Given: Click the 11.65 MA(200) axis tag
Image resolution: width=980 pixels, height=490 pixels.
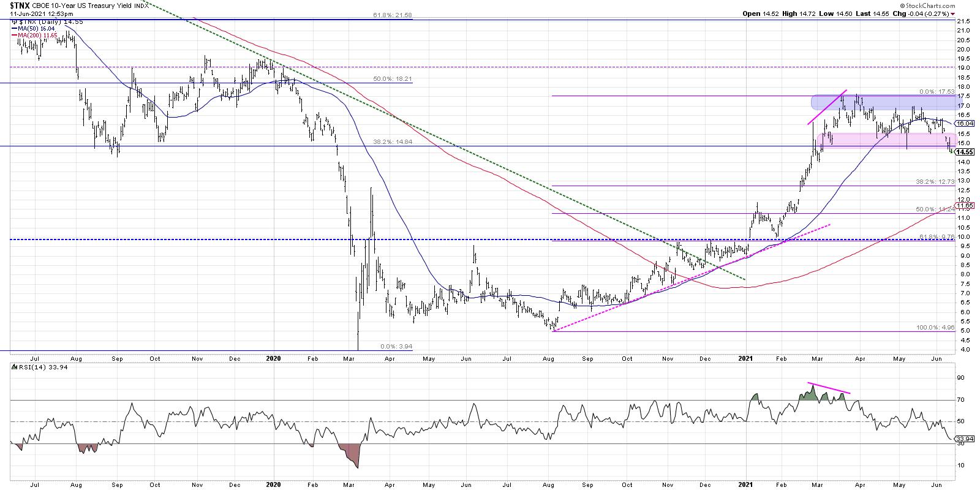Looking at the screenshot, I should coord(963,206).
